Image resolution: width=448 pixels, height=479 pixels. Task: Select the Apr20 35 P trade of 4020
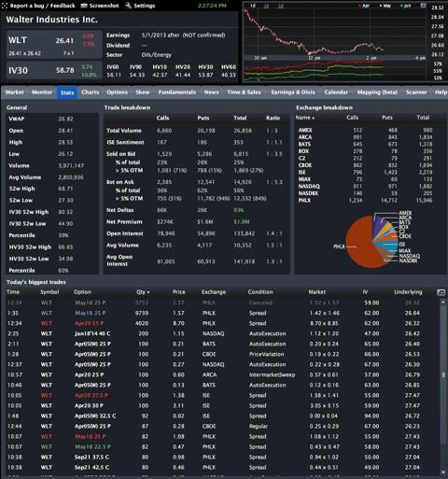tap(221, 323)
